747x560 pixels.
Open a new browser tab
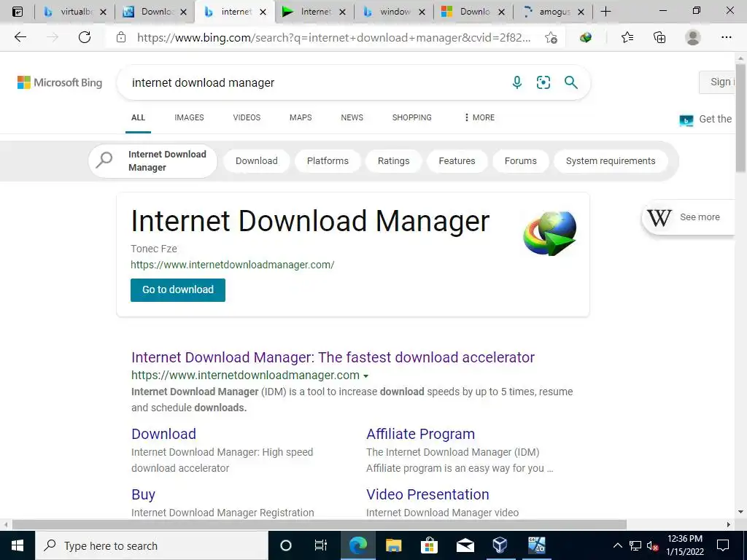click(x=605, y=12)
